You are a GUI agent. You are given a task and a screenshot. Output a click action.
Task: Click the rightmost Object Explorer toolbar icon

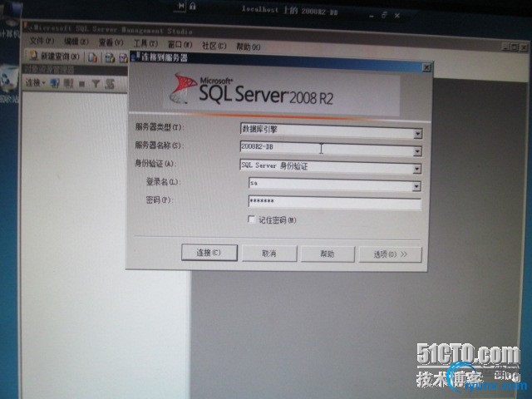(109, 84)
